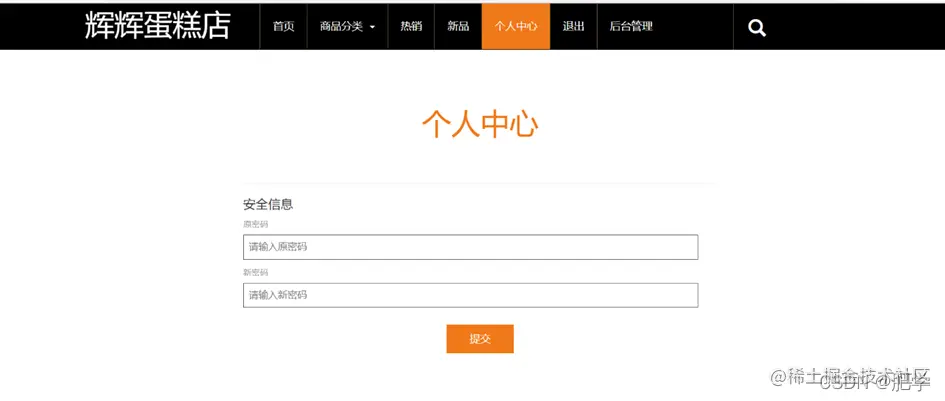
Task: Open the 首页 home page
Action: pyautogui.click(x=283, y=27)
